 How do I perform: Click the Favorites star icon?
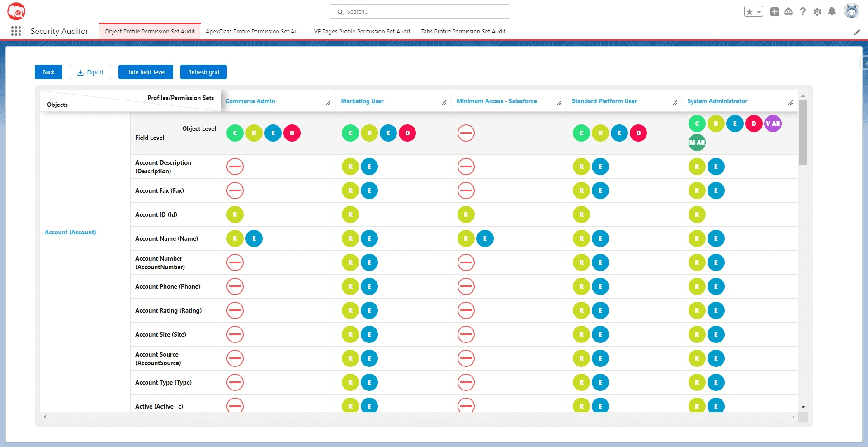click(x=750, y=12)
